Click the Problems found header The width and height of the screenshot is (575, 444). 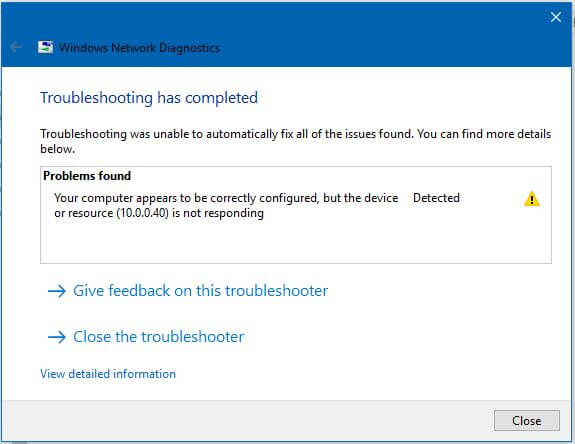pyautogui.click(x=87, y=176)
